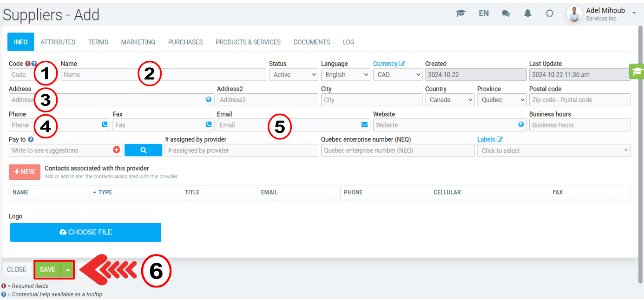Image resolution: width=644 pixels, height=300 pixels.
Task: Expand the Save button arrow options
Action: 68,270
